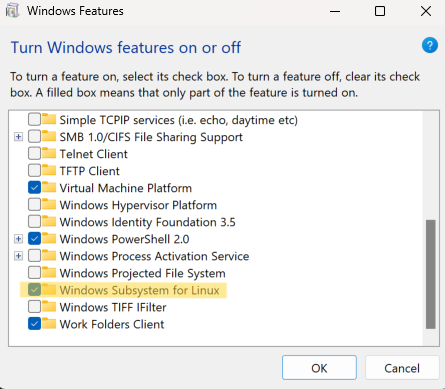Uncheck Virtual Machine Platform

click(34, 187)
